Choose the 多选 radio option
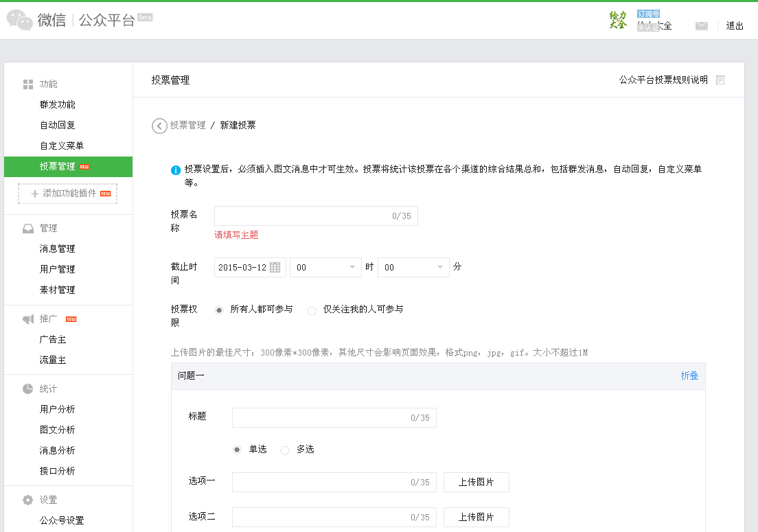This screenshot has width=758, height=532. [x=285, y=450]
